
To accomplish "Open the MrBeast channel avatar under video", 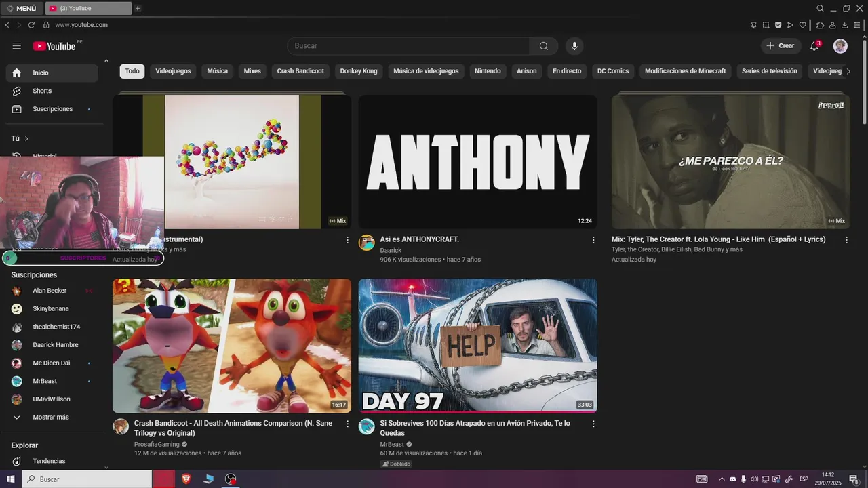I will pos(366,426).
